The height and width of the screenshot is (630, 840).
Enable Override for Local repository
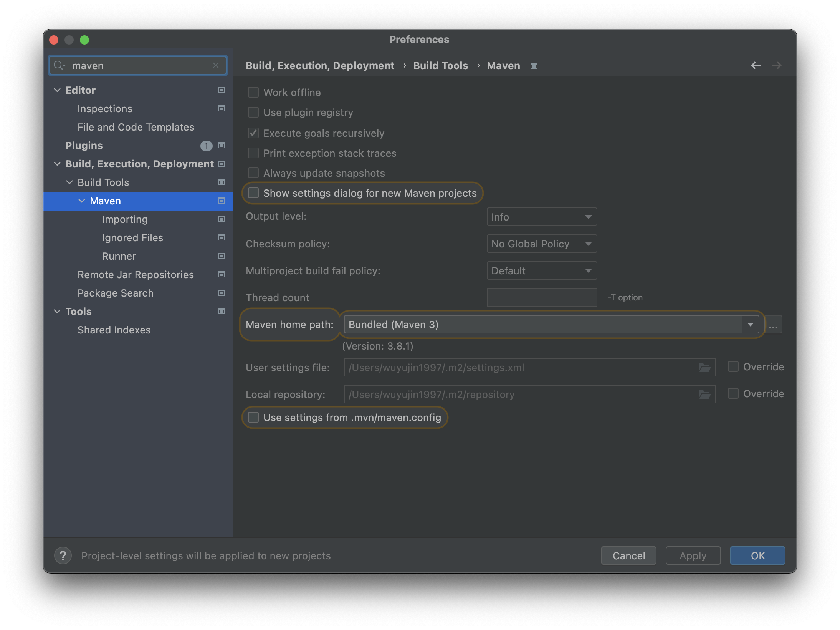[x=733, y=394]
